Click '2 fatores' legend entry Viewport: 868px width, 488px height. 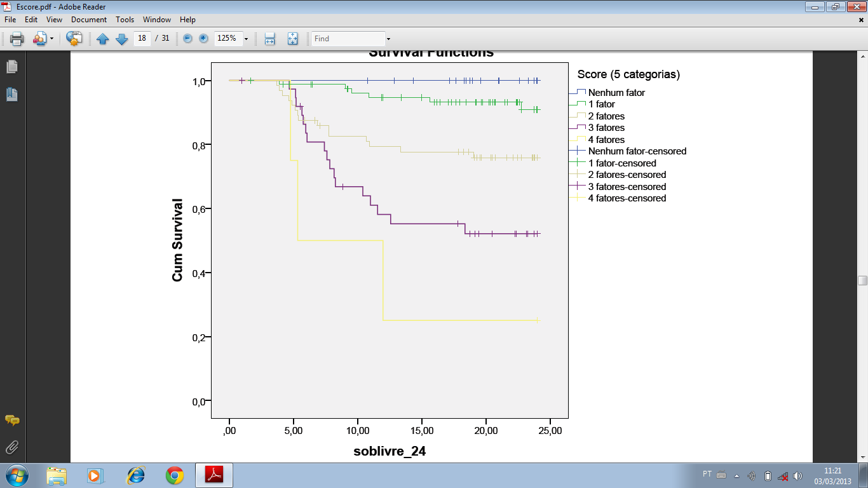tap(606, 116)
